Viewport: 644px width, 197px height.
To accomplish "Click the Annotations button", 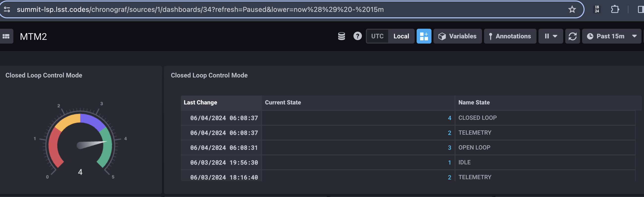I will coord(510,36).
